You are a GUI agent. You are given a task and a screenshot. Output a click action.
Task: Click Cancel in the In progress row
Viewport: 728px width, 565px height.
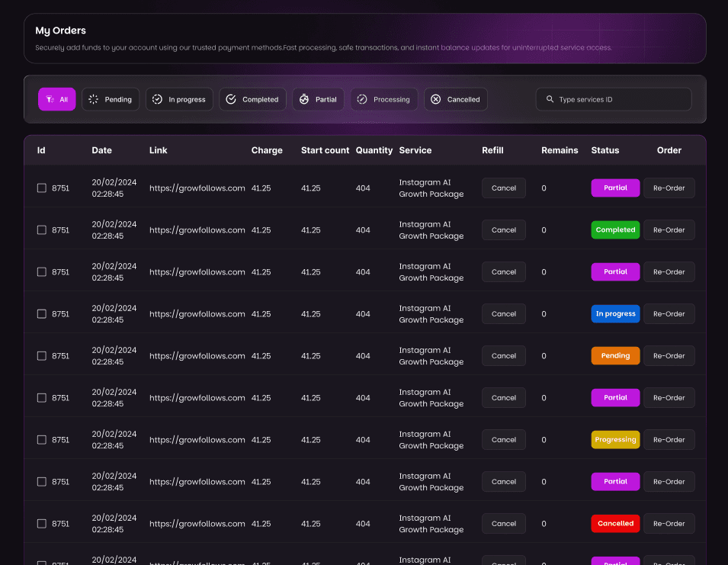pyautogui.click(x=504, y=314)
